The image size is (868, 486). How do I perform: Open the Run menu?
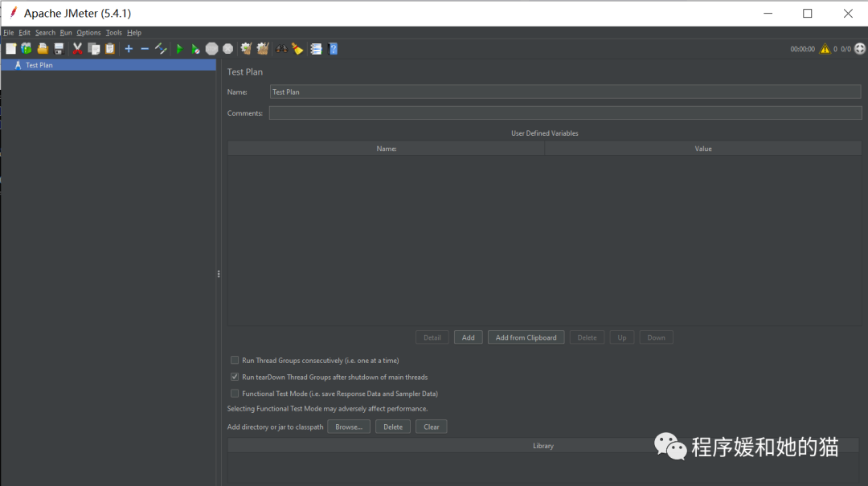click(x=66, y=33)
